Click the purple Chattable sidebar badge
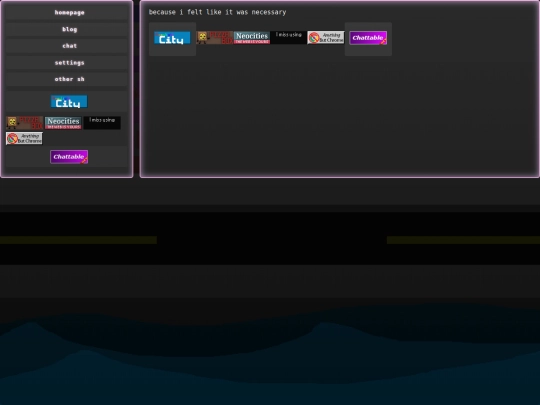This screenshot has width=540, height=405. click(x=69, y=157)
